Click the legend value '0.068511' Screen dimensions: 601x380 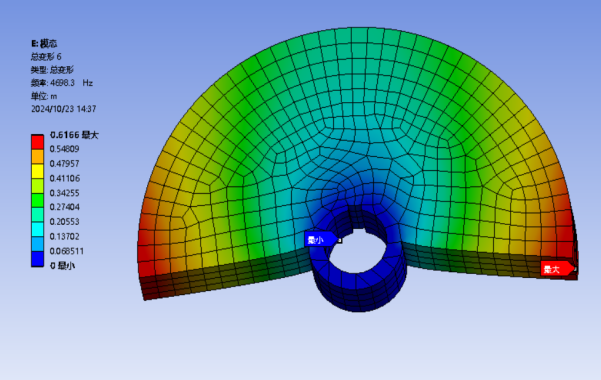tap(67, 251)
